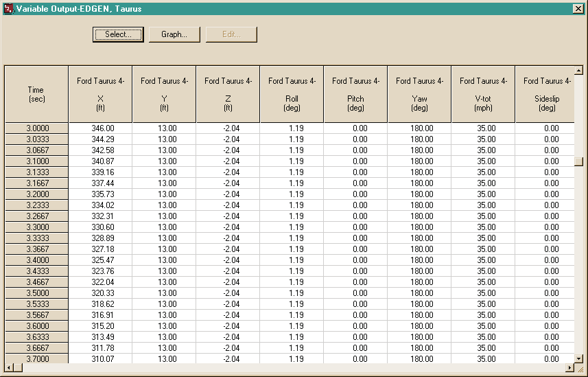Select row header 3.3000
Viewport: 588px width, 377px height.
[36, 227]
